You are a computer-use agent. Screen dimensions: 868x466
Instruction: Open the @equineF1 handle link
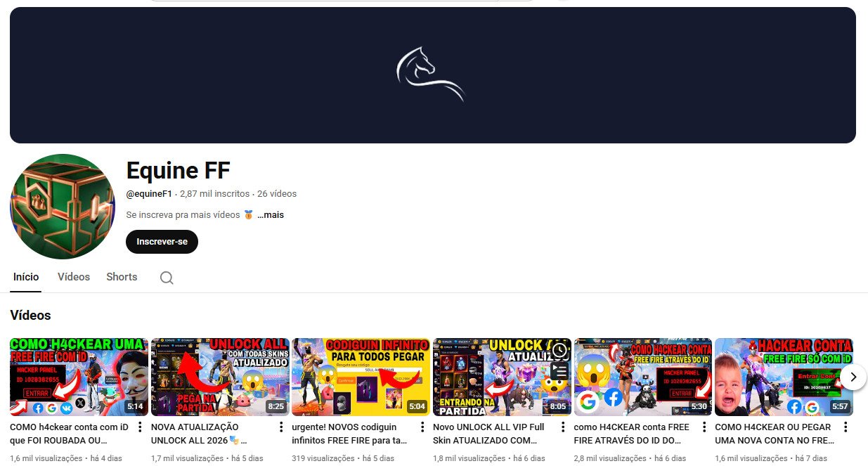149,193
